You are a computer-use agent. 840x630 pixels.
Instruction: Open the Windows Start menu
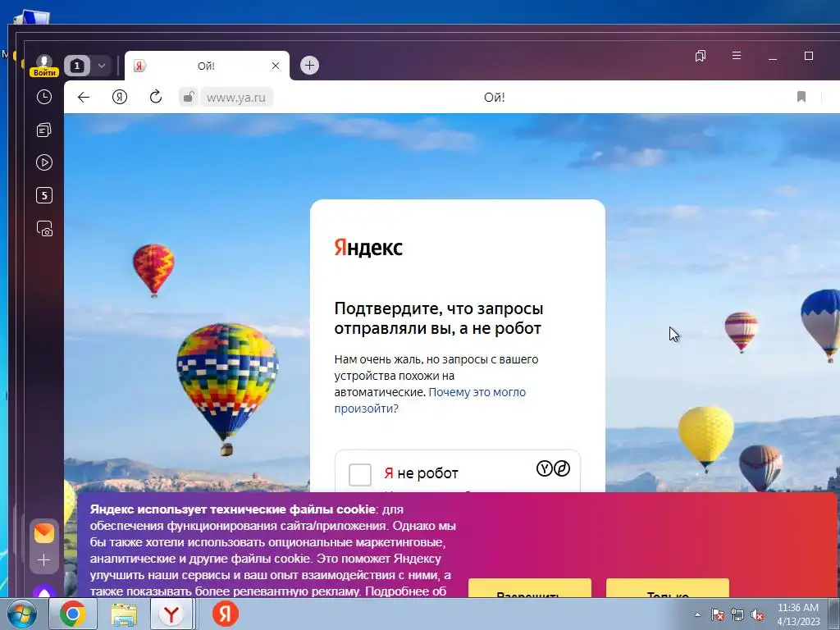tap(22, 614)
